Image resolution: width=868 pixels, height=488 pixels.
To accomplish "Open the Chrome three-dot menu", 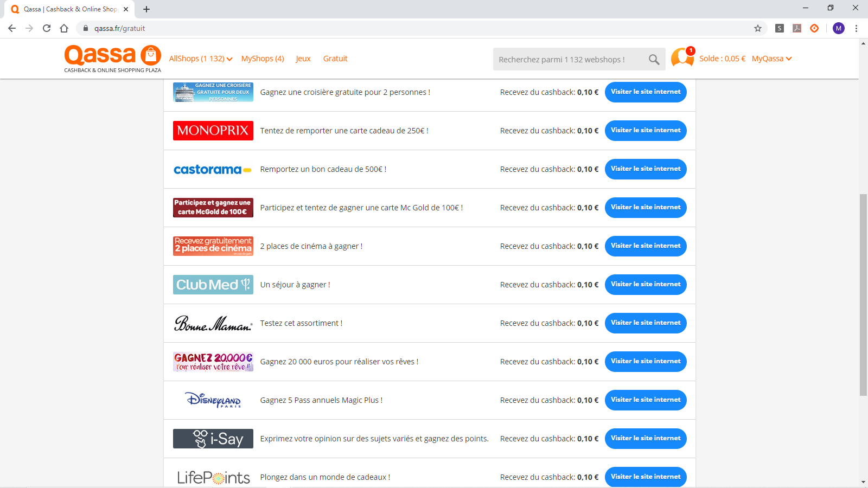I will pos(856,28).
